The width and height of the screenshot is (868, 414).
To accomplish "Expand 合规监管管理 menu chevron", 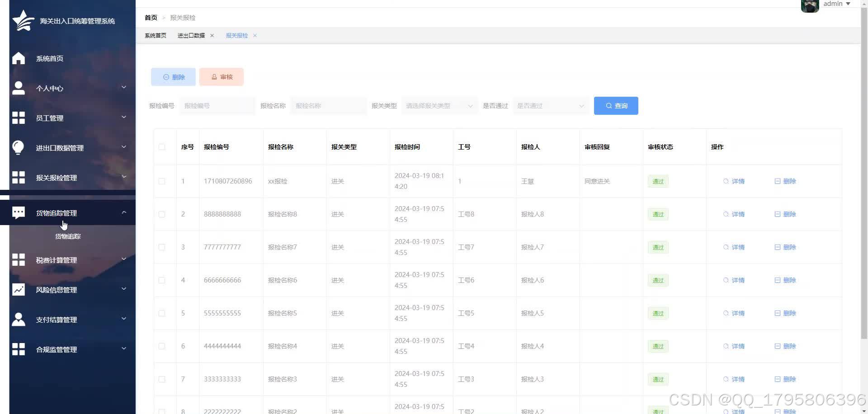I will coord(123,348).
